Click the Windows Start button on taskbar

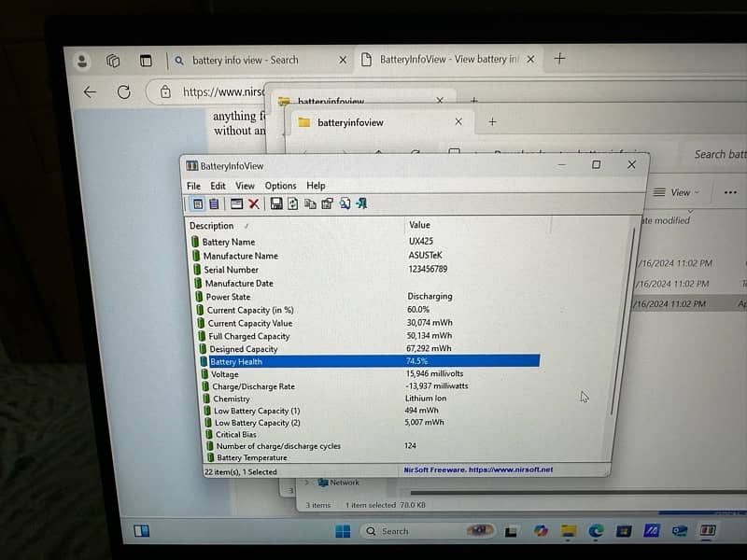pyautogui.click(x=343, y=531)
